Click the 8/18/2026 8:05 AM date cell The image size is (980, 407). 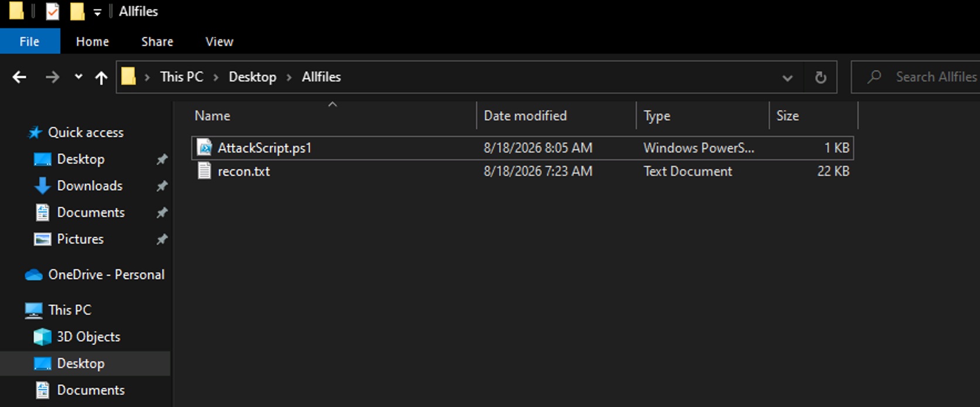538,148
